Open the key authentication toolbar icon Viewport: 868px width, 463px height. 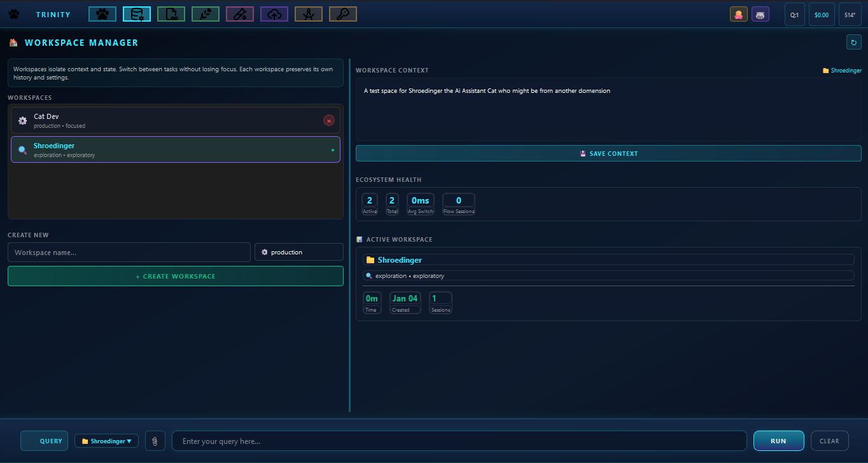click(x=342, y=13)
